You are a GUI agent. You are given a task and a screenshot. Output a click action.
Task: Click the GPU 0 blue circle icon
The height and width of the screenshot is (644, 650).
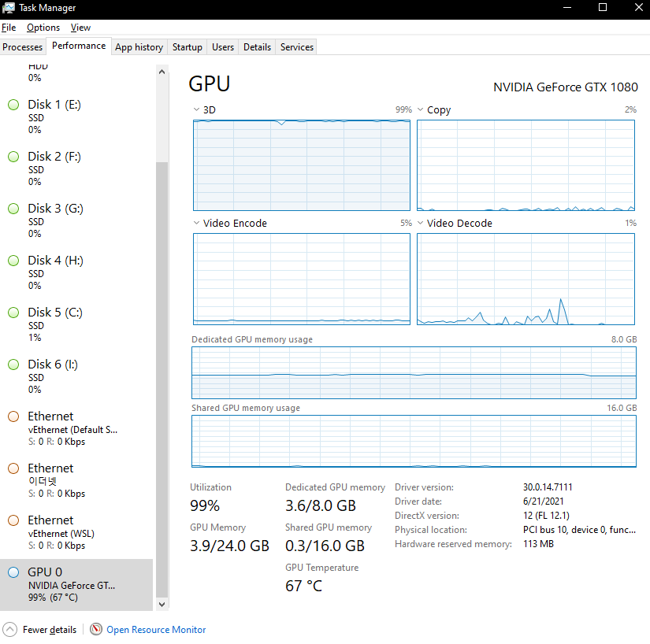pos(13,572)
